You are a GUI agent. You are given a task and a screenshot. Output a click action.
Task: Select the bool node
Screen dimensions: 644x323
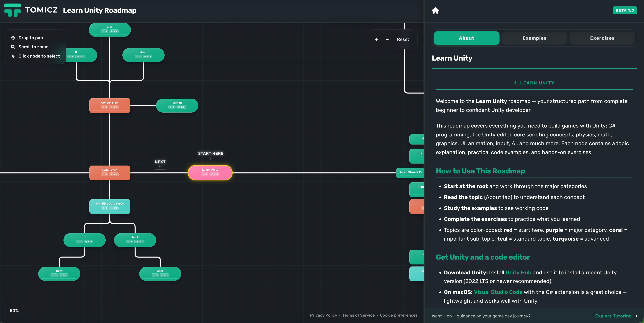coord(135,240)
